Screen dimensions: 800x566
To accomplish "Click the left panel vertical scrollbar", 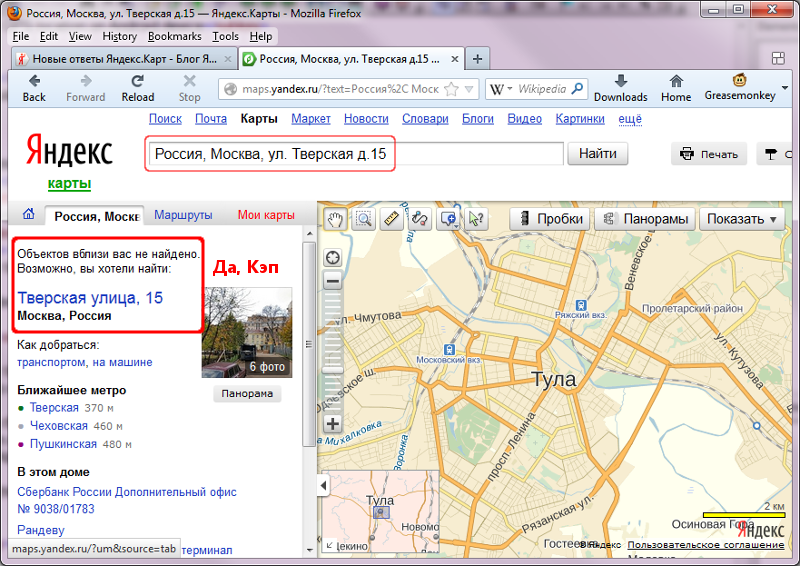I will 309,344.
